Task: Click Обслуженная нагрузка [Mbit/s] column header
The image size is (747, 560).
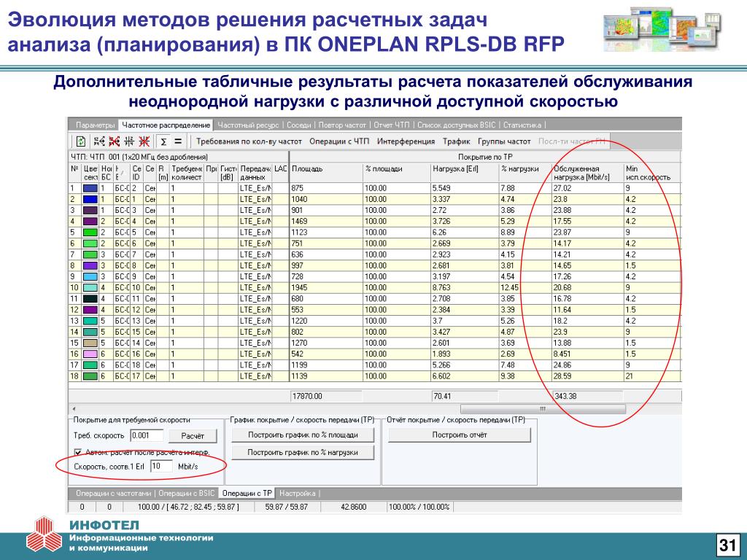Action: point(588,173)
